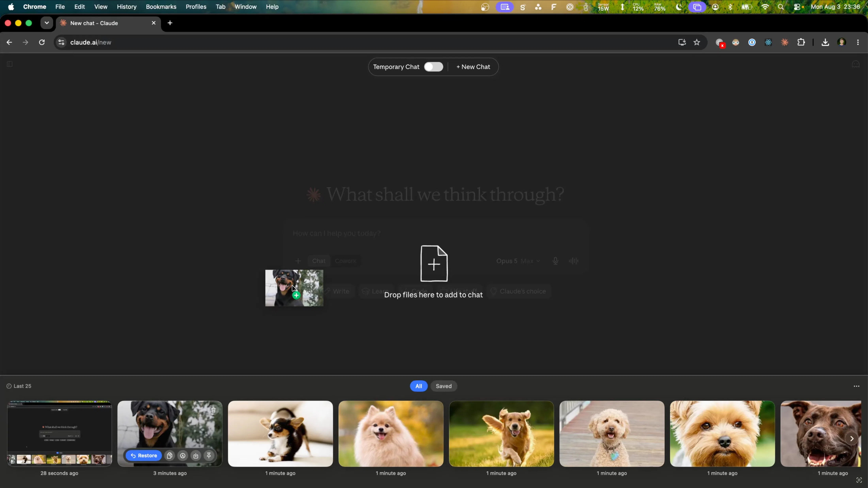Open the Claude sidebar toggle icon
This screenshot has height=488, width=868.
pyautogui.click(x=10, y=64)
